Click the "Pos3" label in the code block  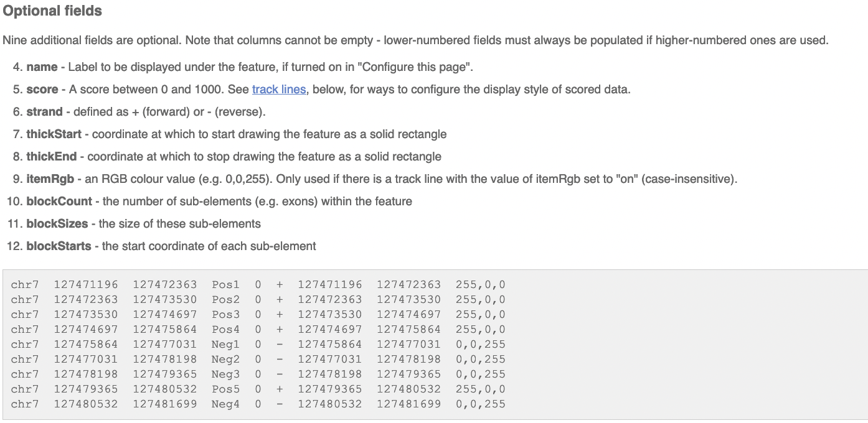tap(225, 314)
